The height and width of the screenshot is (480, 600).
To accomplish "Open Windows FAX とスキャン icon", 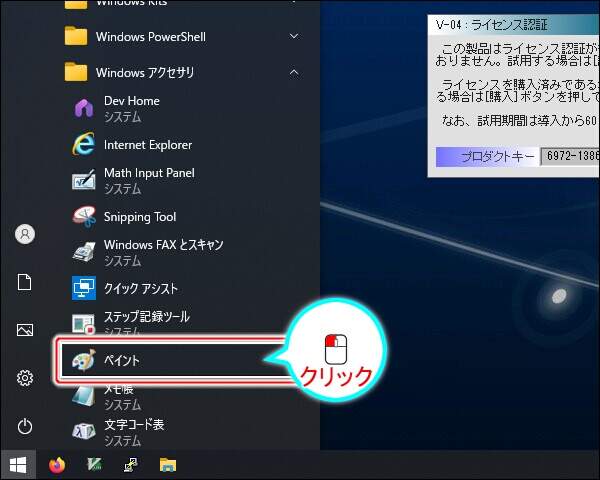I will tap(84, 252).
